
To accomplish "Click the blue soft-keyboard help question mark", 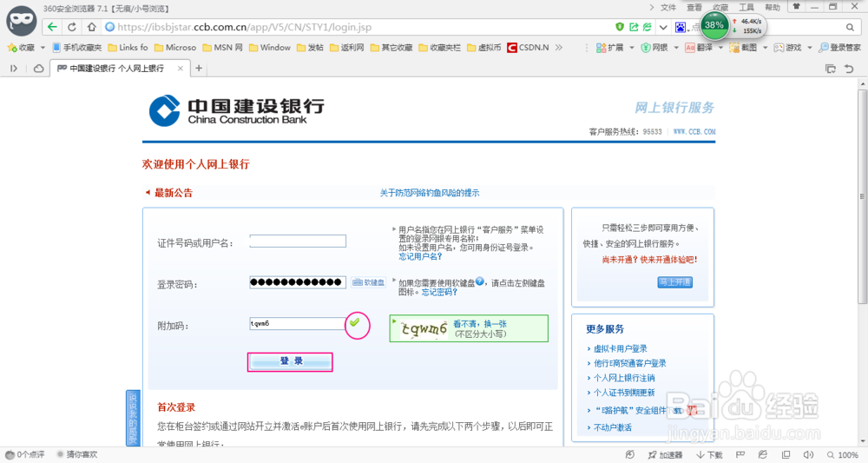I will [x=479, y=281].
